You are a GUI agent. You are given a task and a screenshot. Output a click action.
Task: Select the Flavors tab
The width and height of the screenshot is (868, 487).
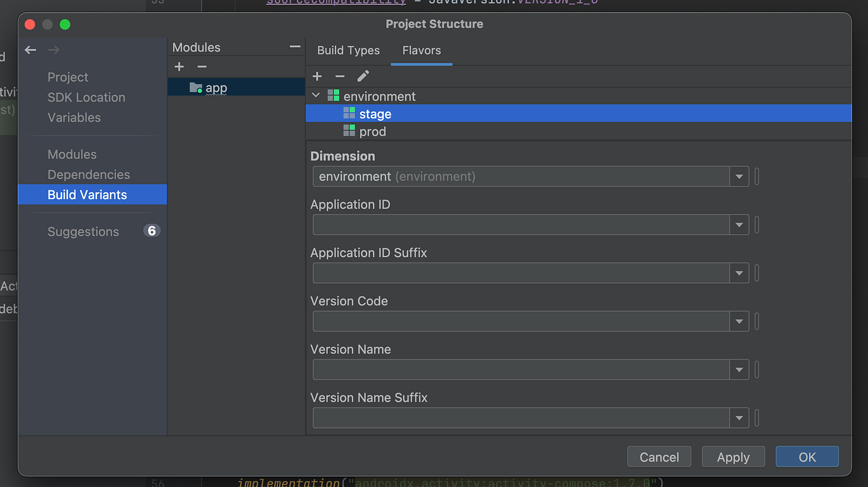[422, 51]
